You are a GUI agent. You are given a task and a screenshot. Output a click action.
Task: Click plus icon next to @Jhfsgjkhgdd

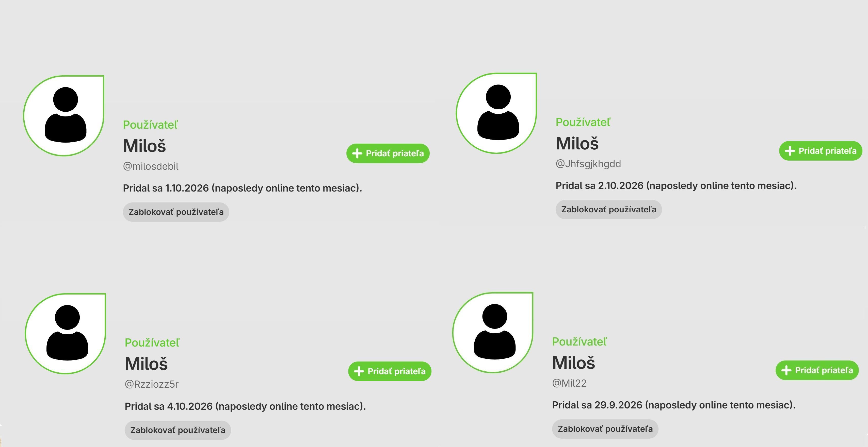790,151
